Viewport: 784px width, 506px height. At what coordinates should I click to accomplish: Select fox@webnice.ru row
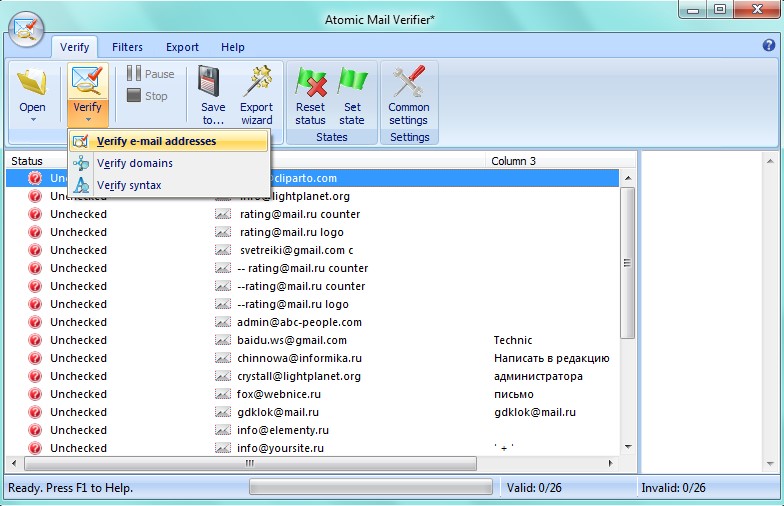pyautogui.click(x=312, y=394)
